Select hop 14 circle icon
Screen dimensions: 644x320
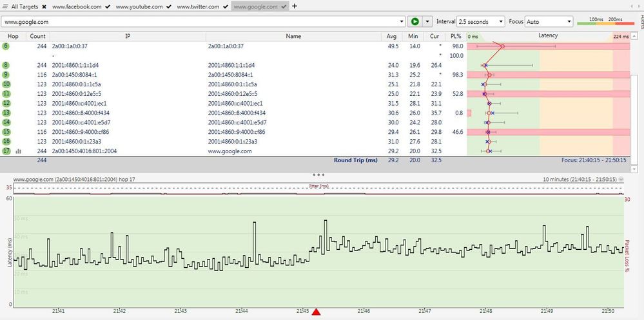pos(6,122)
